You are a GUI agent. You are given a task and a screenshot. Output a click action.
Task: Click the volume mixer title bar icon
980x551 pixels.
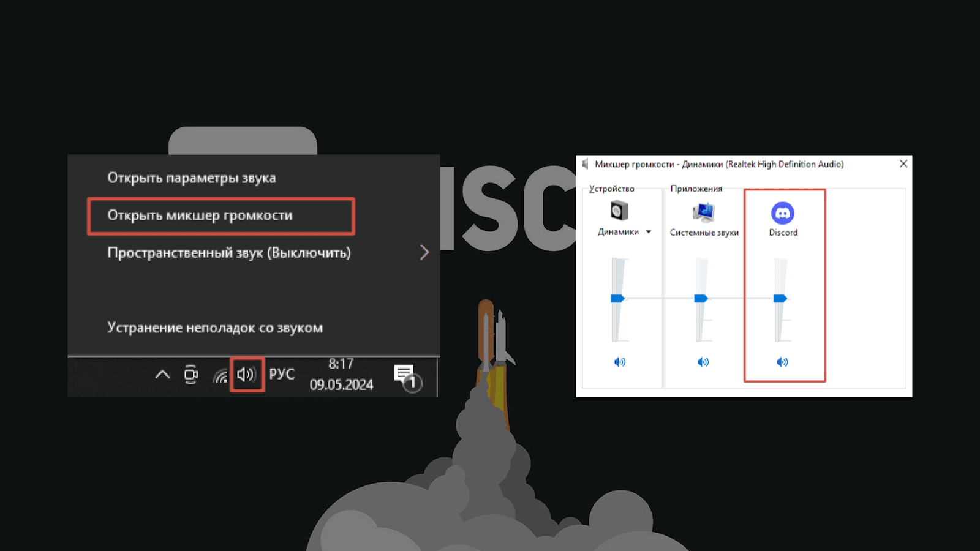click(x=586, y=164)
